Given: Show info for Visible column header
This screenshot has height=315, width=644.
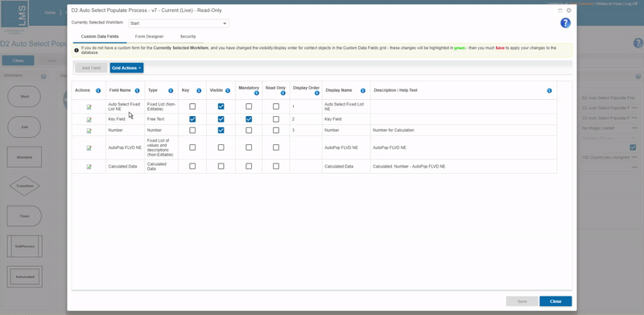Looking at the screenshot, I should pyautogui.click(x=228, y=90).
